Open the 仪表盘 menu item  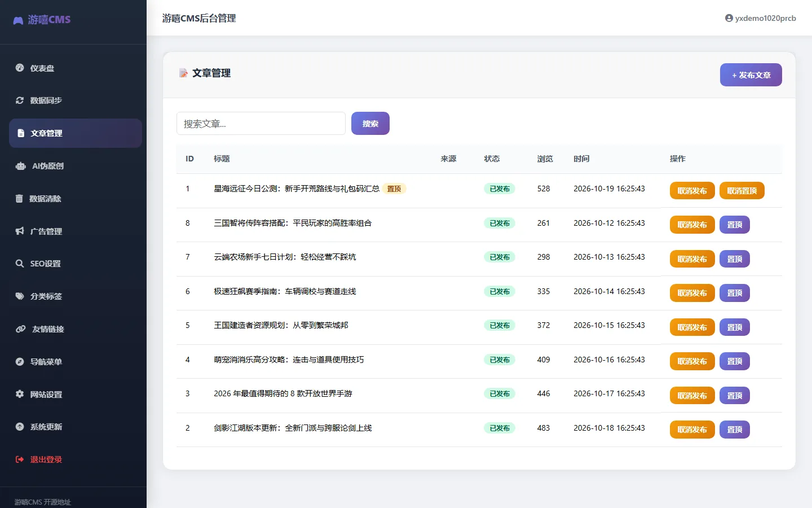[x=76, y=68]
